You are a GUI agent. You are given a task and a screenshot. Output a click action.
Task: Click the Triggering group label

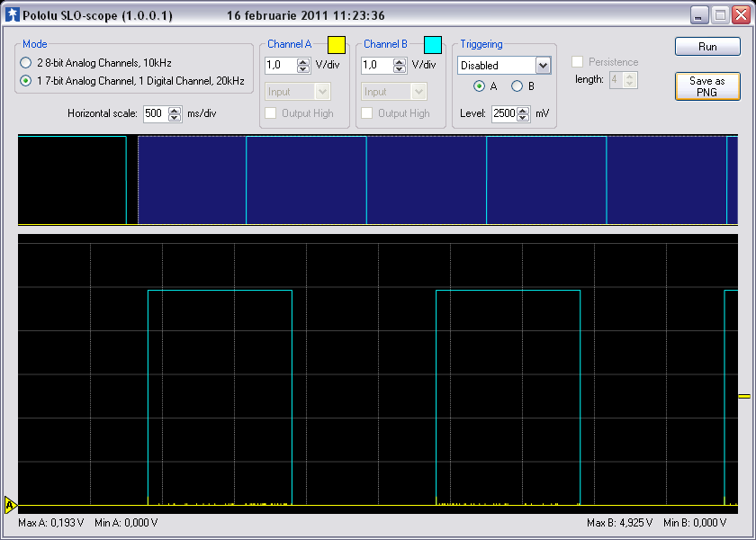pyautogui.click(x=481, y=44)
